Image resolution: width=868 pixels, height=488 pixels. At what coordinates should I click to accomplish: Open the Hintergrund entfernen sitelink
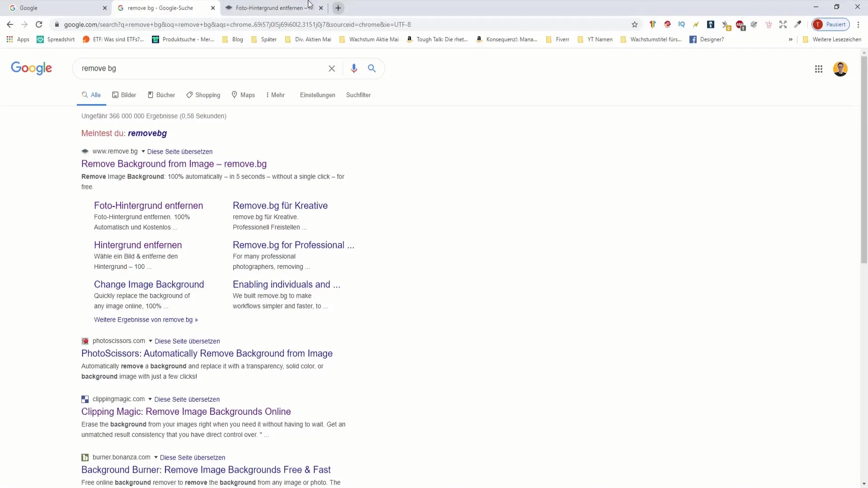(138, 245)
